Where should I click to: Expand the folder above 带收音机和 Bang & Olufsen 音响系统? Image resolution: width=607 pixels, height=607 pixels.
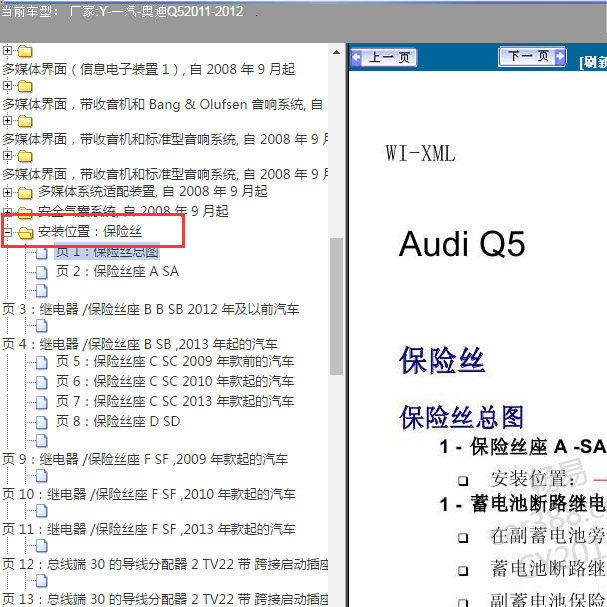7,86
